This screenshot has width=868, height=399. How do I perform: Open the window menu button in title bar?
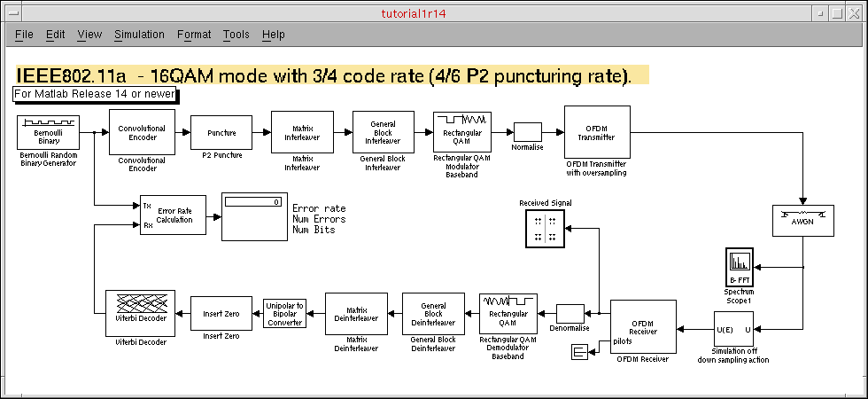coord(12,13)
